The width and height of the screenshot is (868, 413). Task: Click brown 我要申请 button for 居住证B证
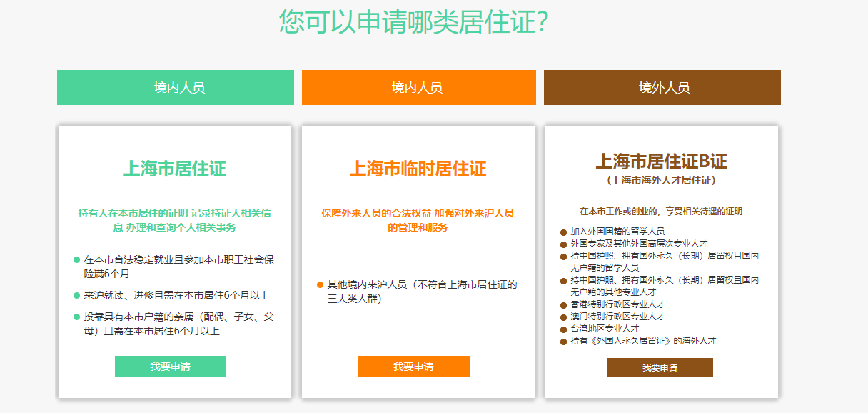pyautogui.click(x=660, y=367)
